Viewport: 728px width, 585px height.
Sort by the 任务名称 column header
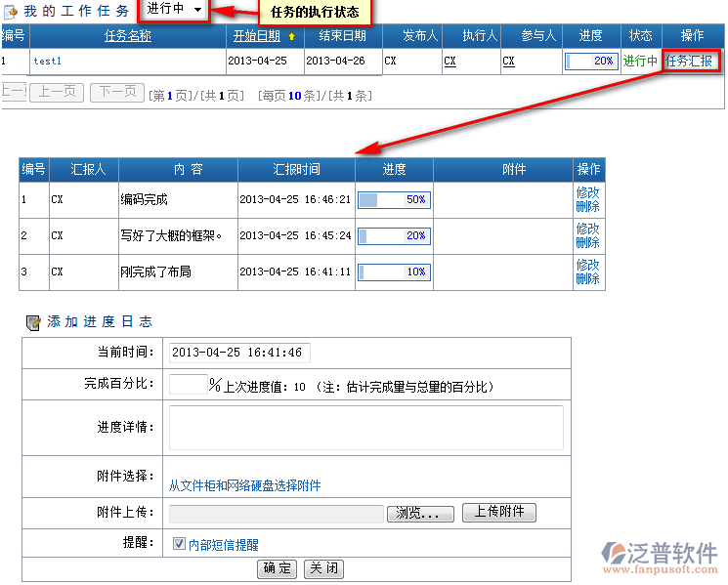coord(127,36)
